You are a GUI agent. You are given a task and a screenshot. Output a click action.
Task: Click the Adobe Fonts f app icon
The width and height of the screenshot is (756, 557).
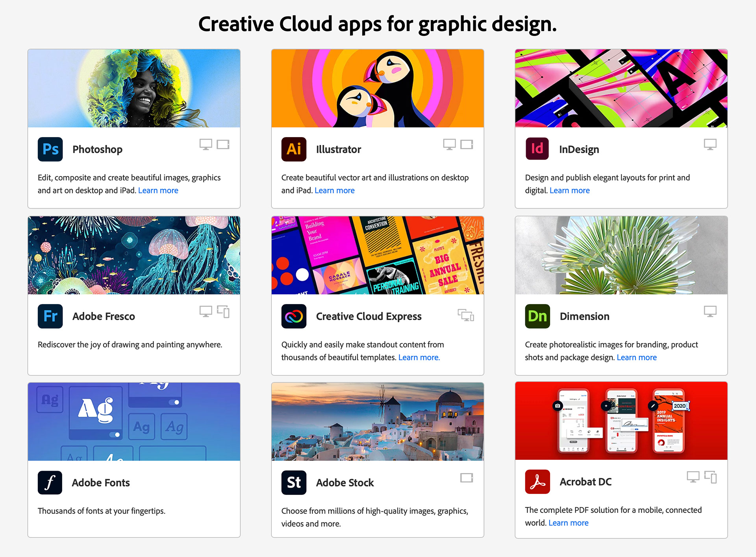pos(50,483)
